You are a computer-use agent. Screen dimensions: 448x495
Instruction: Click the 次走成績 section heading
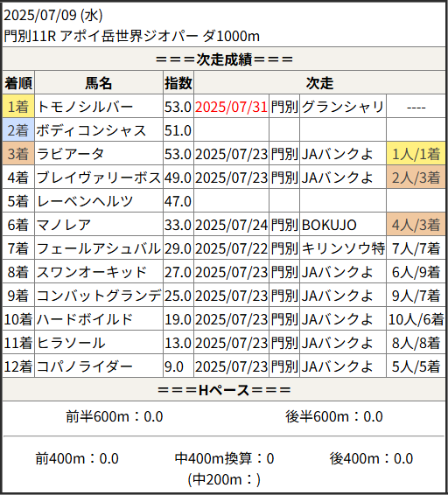click(224, 59)
